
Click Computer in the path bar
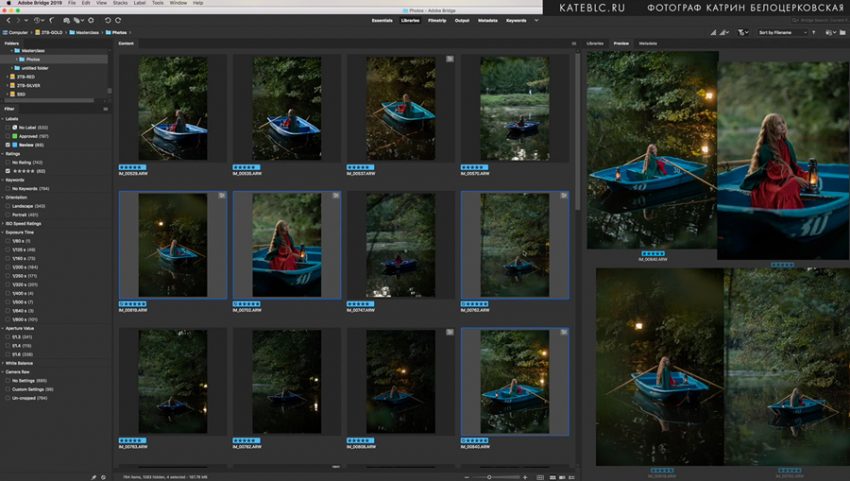pyautogui.click(x=16, y=33)
